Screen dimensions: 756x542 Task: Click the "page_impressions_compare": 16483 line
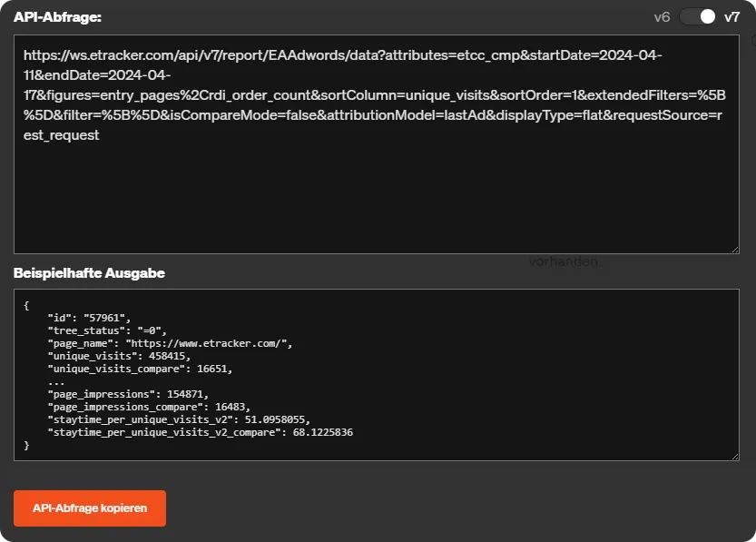148,408
